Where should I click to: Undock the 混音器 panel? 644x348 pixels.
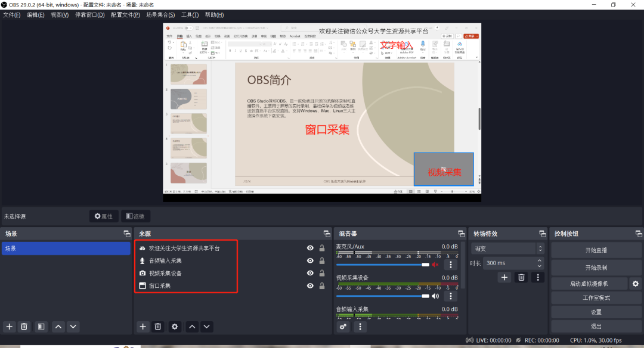461,234
